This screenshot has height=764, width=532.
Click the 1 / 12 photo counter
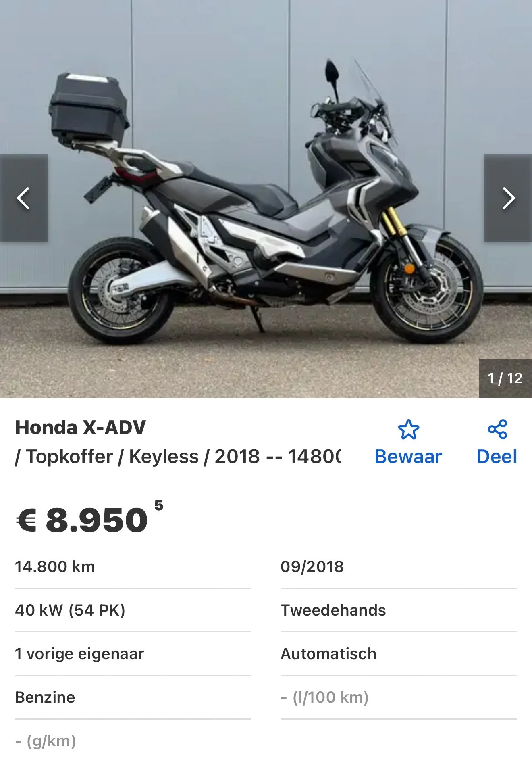tap(505, 378)
